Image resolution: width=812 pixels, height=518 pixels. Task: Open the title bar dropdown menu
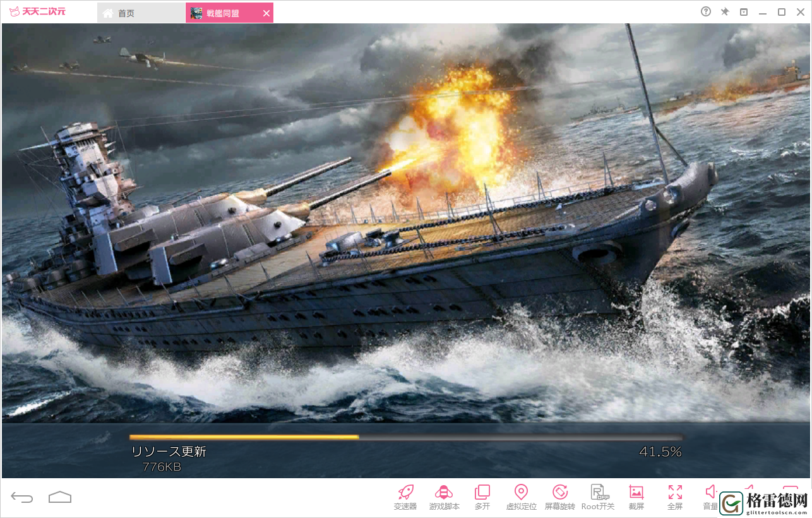(x=744, y=12)
